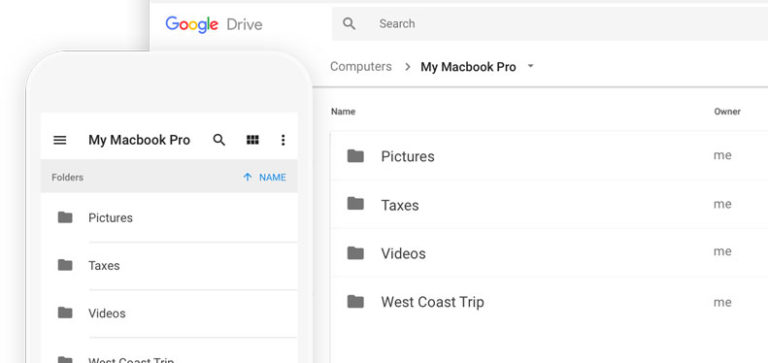Click owner 'me' in the Pictures row
768x363 pixels.
click(x=722, y=156)
